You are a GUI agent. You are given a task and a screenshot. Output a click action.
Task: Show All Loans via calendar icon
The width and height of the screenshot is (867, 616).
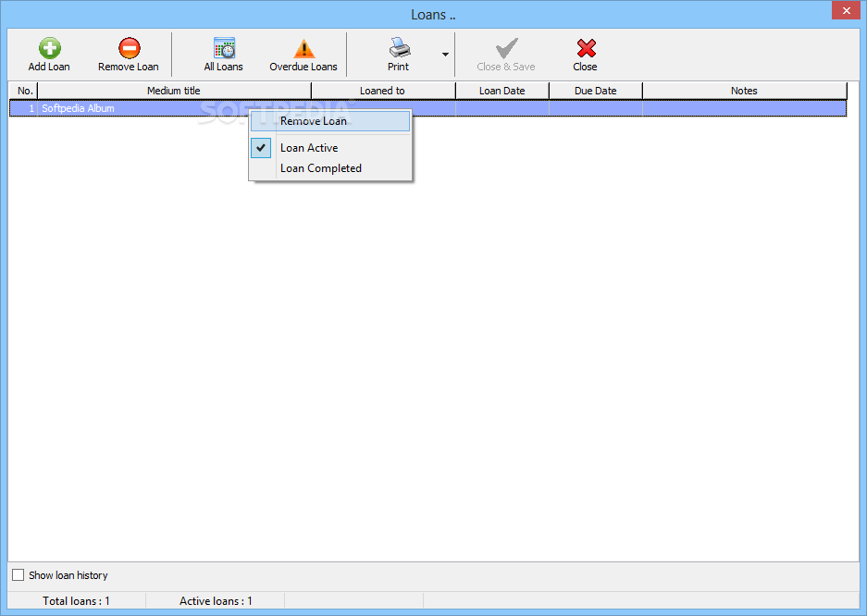[x=224, y=48]
